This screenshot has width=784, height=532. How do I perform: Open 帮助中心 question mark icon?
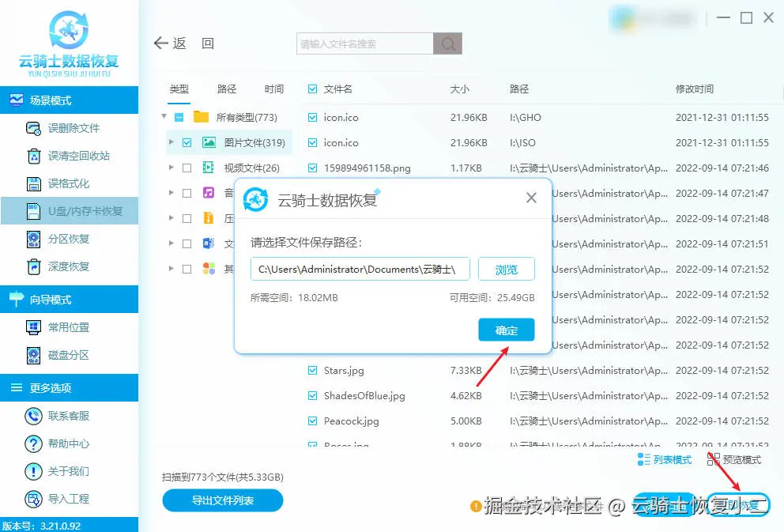33,443
